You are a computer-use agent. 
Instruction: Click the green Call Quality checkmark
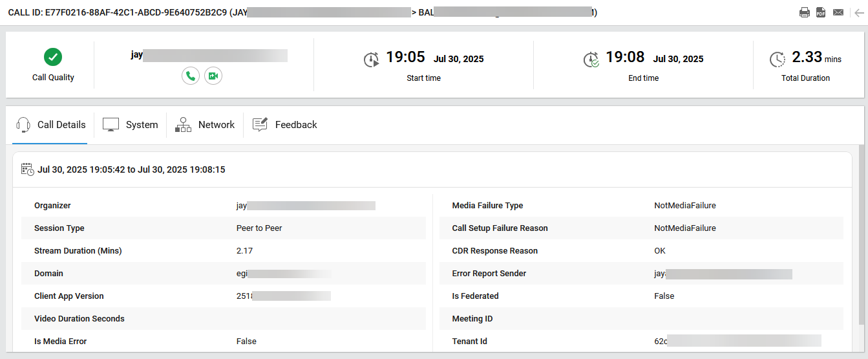pyautogui.click(x=53, y=57)
